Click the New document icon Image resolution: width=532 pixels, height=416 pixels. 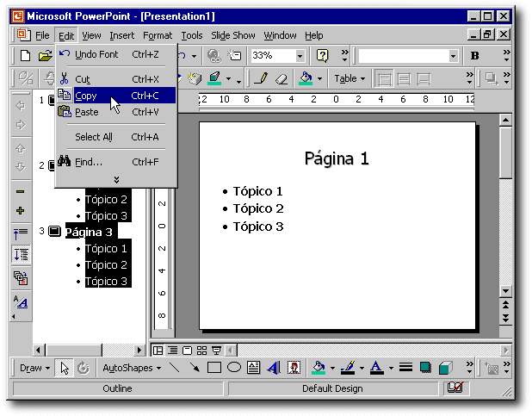[26, 56]
